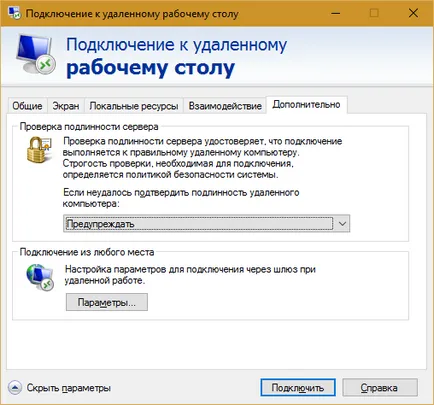Open the Общие tab

click(27, 106)
